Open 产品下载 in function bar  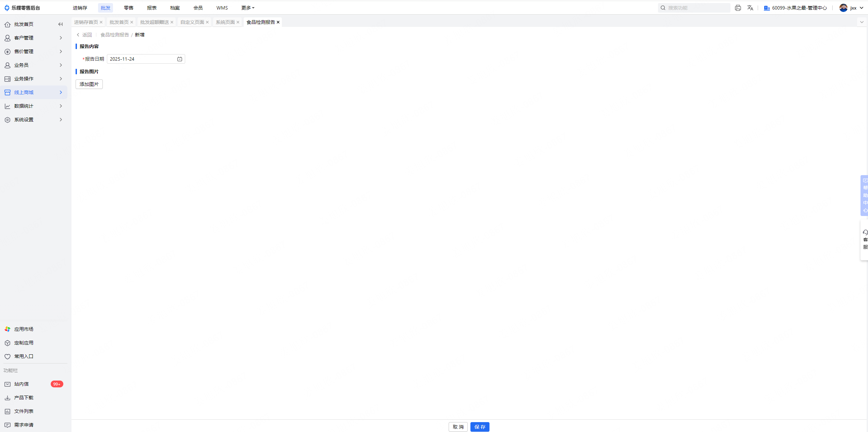23,398
